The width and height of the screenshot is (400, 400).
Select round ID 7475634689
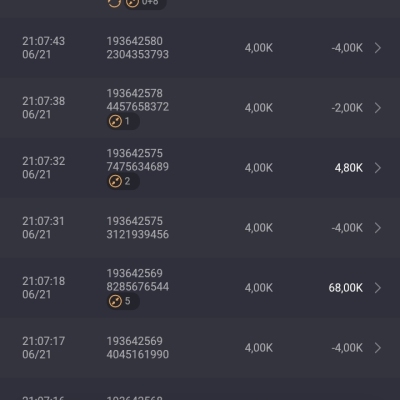138,167
